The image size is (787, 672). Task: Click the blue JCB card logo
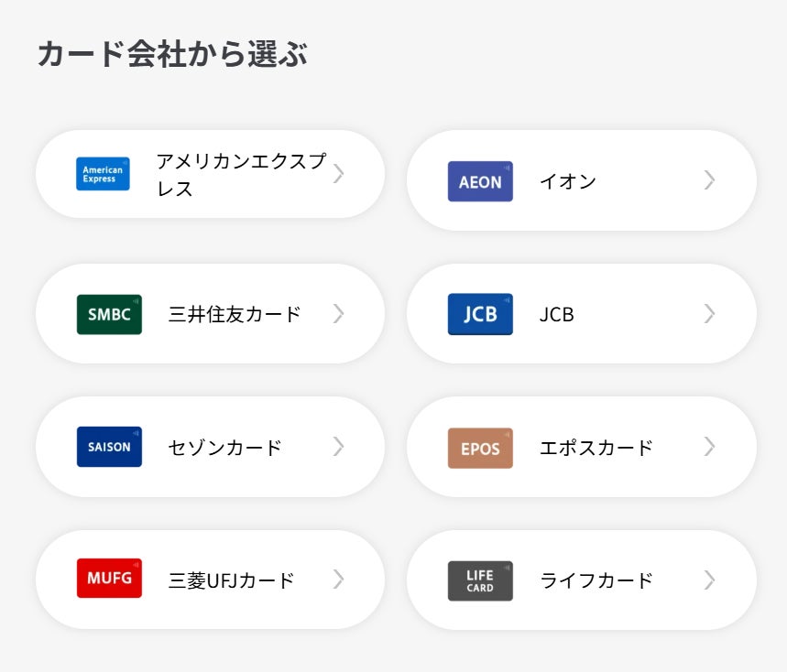480,314
